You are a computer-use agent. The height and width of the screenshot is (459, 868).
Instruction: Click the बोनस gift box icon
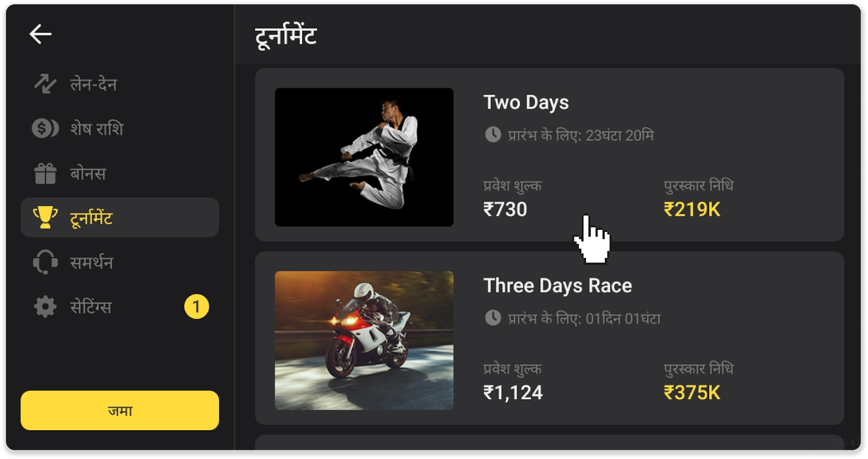(x=45, y=173)
